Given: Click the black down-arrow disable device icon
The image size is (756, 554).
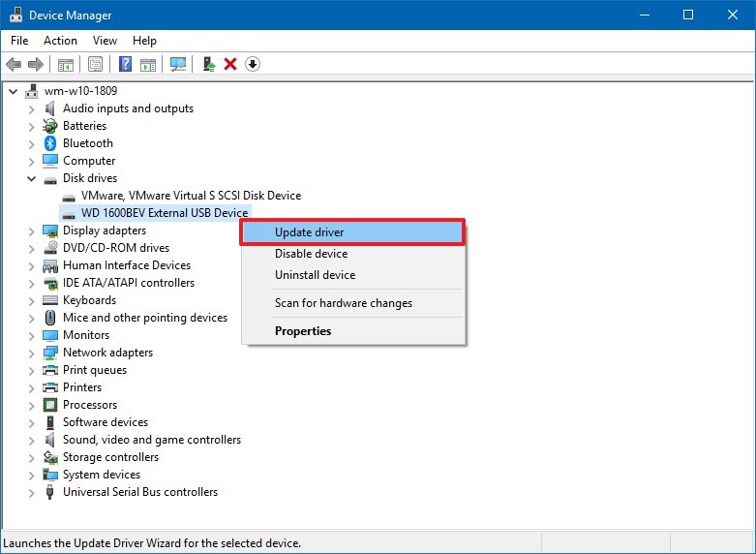Looking at the screenshot, I should tap(253, 64).
